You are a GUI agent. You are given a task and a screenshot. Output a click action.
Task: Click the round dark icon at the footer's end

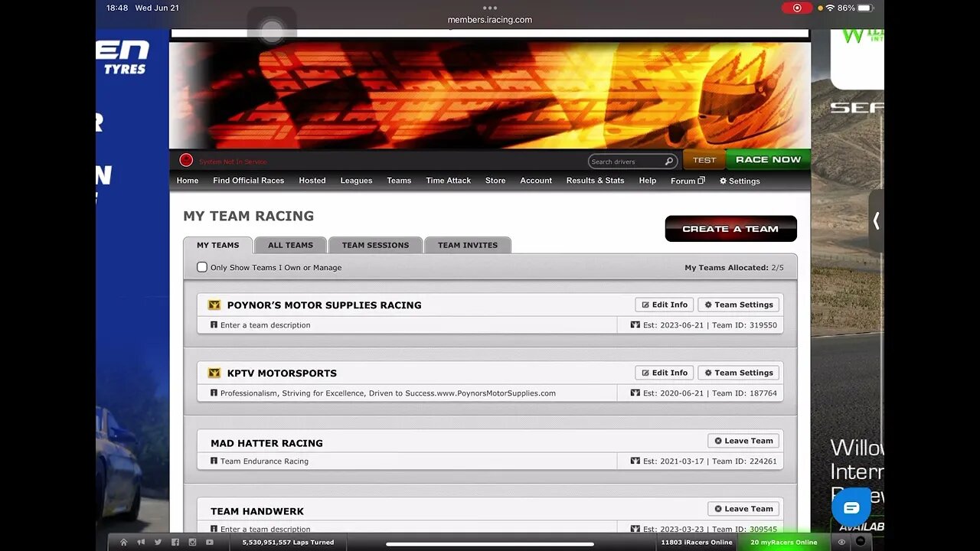pos(861,542)
